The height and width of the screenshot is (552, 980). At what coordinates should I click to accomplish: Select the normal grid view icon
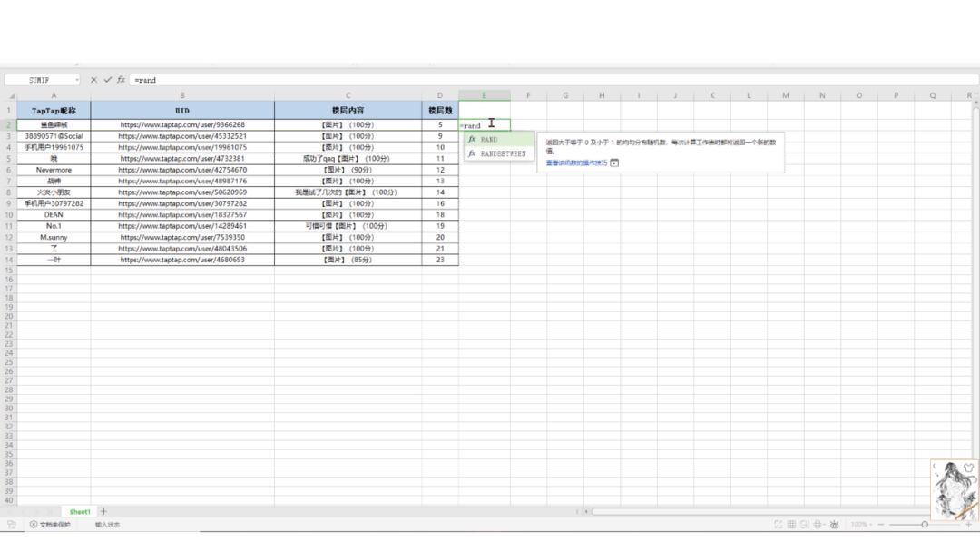(x=791, y=525)
